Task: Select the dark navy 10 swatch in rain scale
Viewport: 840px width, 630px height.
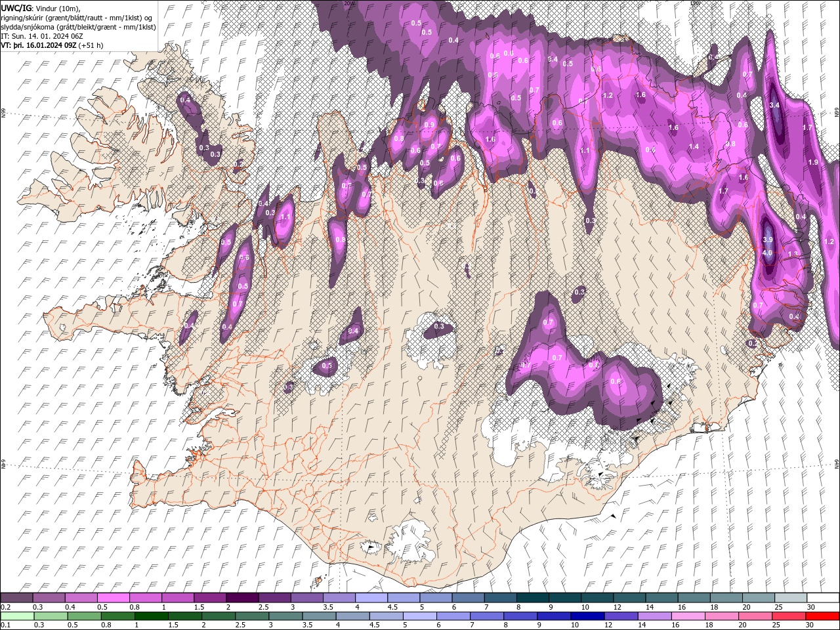Action: 587,616
